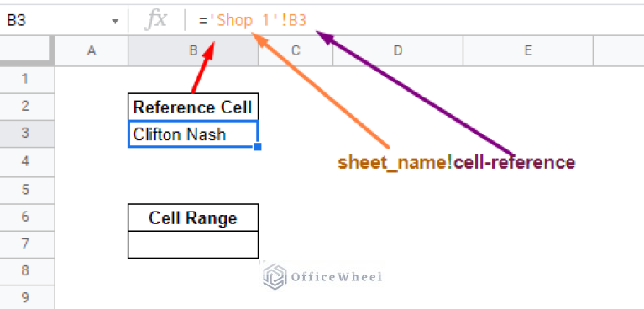Click the formula bar with 'Shop 1'!B3
The height and width of the screenshot is (309, 644).
tap(415, 20)
